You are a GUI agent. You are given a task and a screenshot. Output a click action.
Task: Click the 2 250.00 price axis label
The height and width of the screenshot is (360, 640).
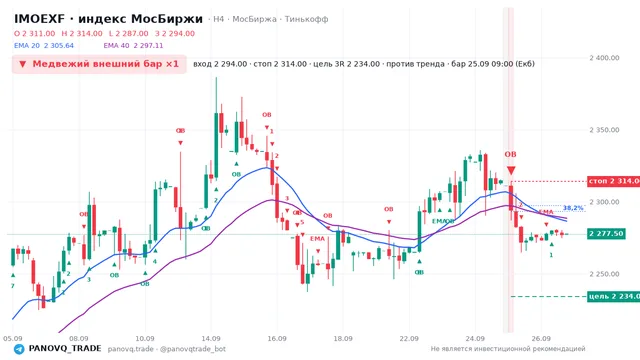point(604,274)
